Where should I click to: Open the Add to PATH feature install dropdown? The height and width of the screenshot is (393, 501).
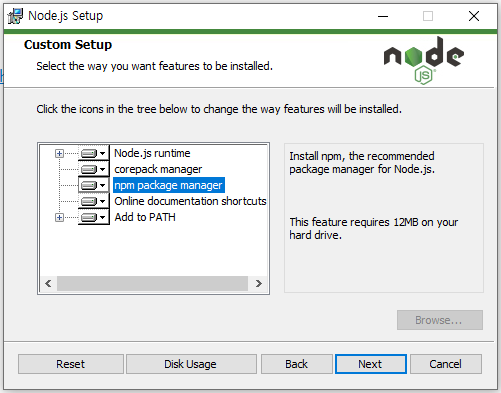pos(94,217)
